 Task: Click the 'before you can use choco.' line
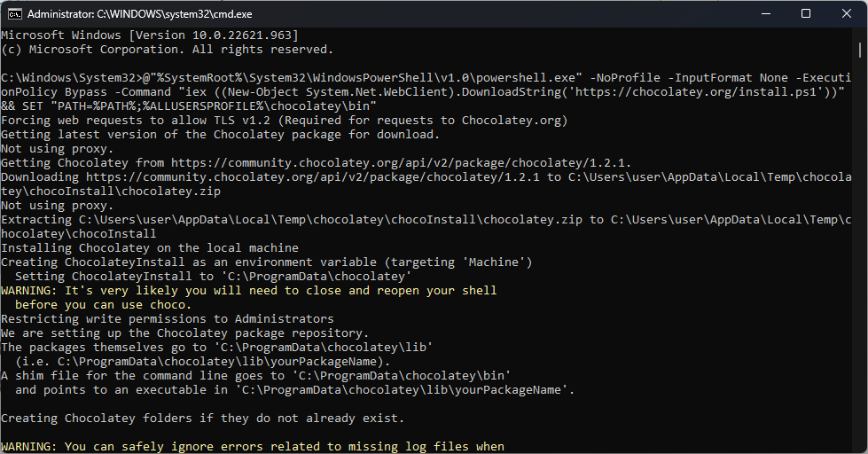click(x=104, y=305)
